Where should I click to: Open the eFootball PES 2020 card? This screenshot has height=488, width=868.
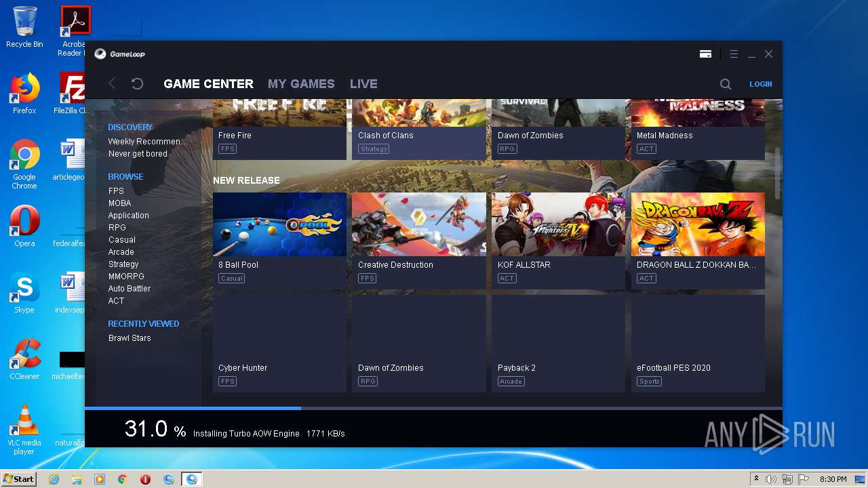[698, 343]
